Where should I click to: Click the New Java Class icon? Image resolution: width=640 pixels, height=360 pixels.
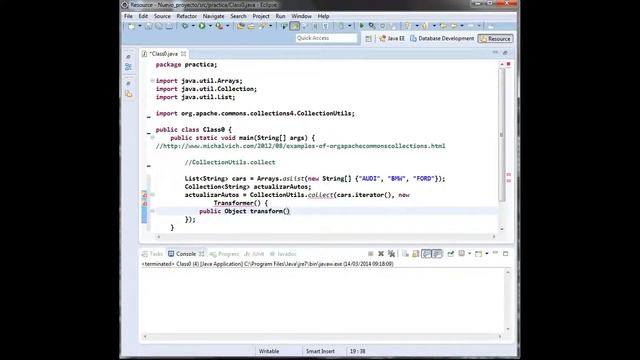tap(251, 26)
